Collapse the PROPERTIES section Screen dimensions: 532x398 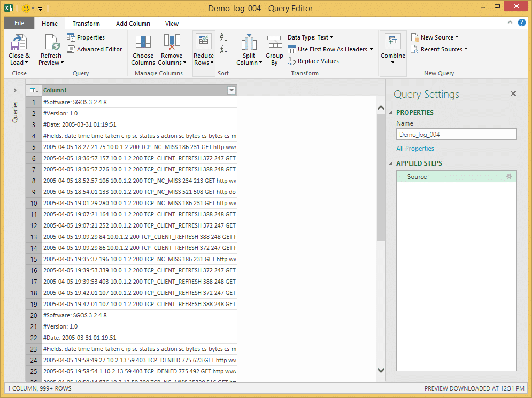click(391, 112)
